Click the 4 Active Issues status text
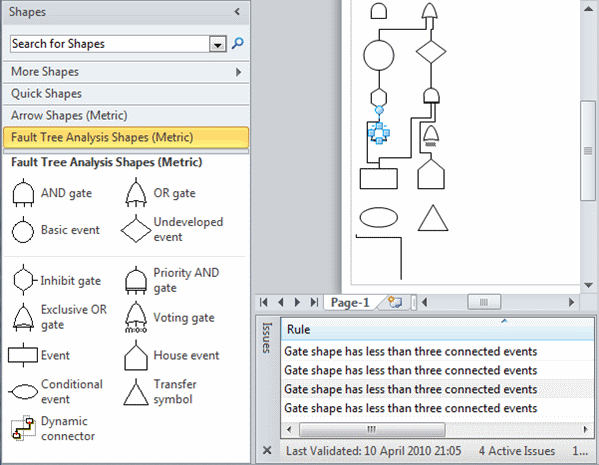This screenshot has height=465, width=599. tap(516, 451)
